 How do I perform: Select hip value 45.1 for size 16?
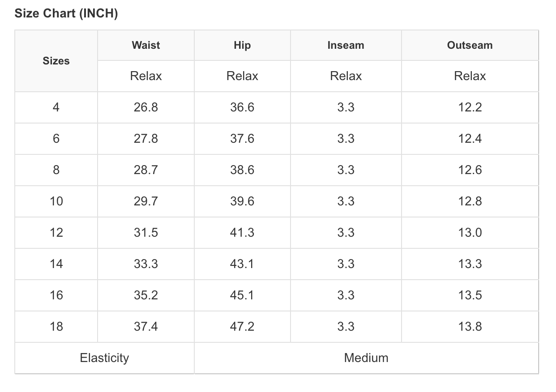click(242, 295)
